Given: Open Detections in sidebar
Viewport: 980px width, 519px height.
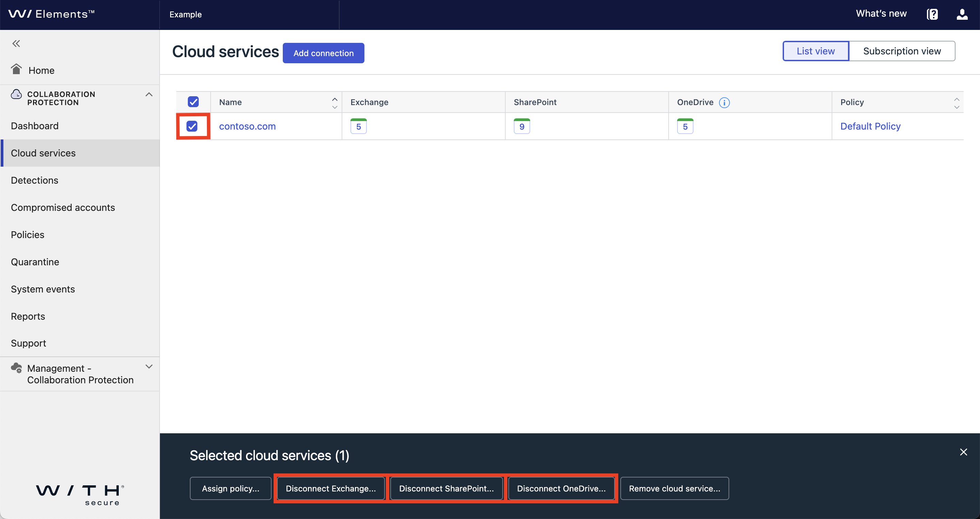Looking at the screenshot, I should [x=80, y=180].
